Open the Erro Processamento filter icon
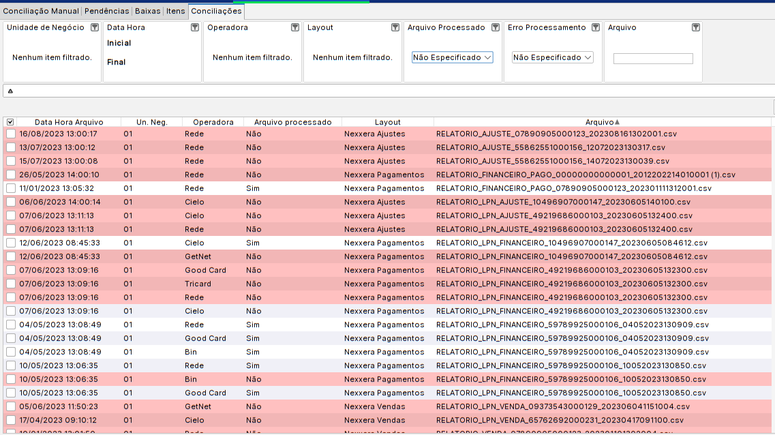 [x=595, y=28]
